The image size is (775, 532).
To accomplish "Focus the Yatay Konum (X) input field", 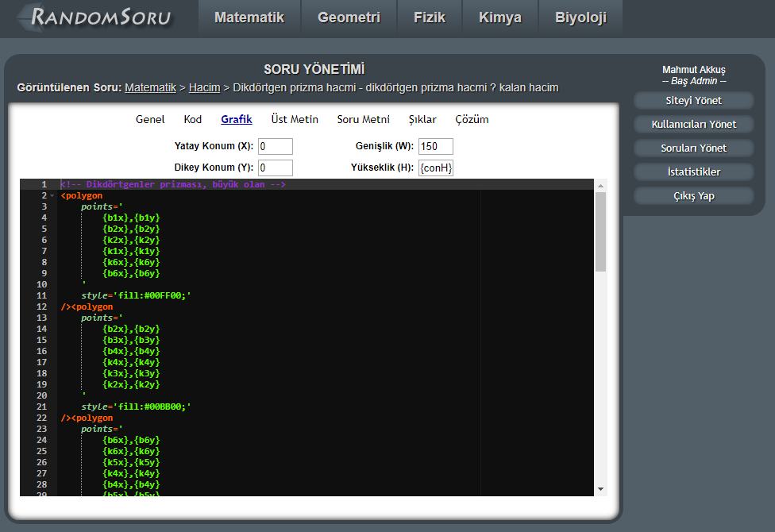I will [276, 146].
